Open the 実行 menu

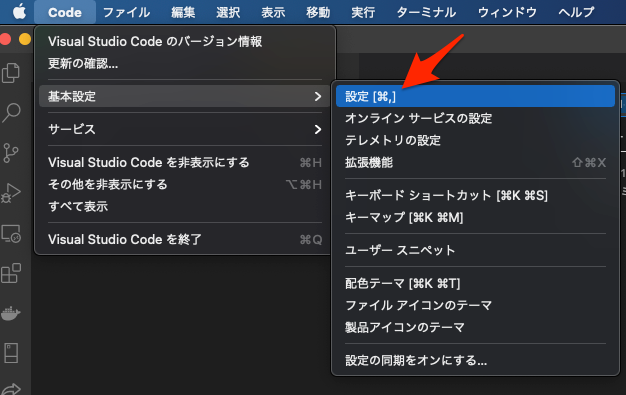pos(363,12)
